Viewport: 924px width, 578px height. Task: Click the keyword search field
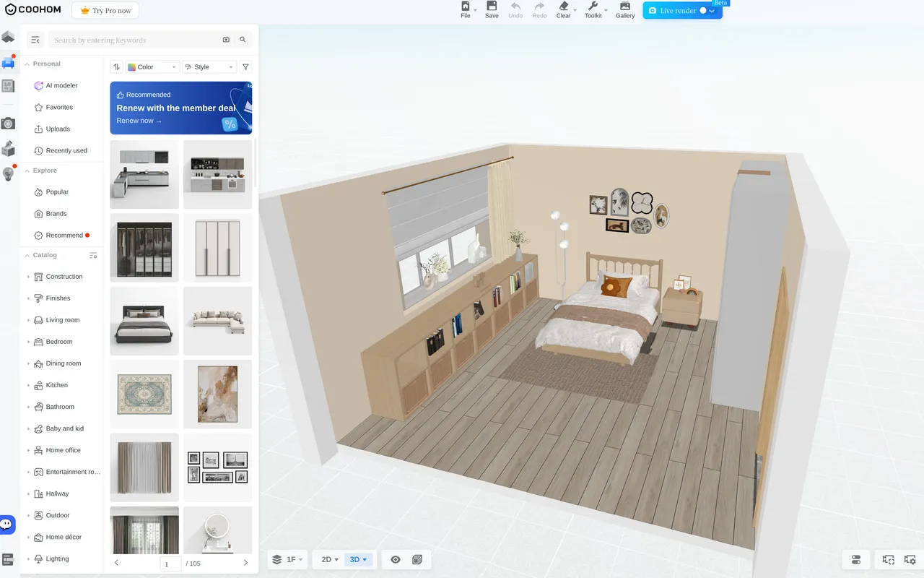pos(134,40)
